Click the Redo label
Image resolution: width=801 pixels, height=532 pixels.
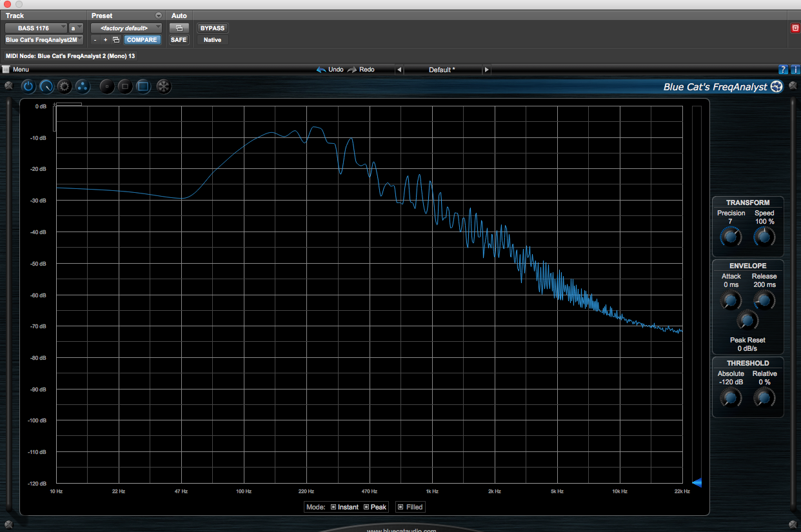[x=367, y=70]
